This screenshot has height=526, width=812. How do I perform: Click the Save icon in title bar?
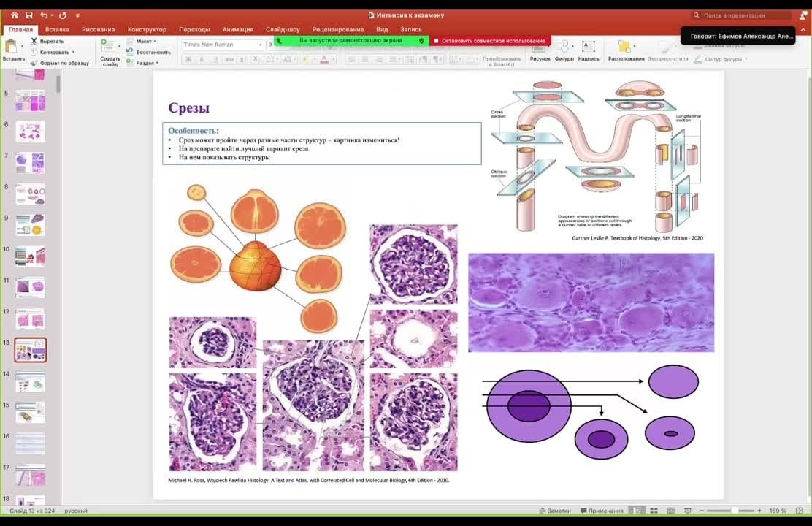[x=29, y=15]
